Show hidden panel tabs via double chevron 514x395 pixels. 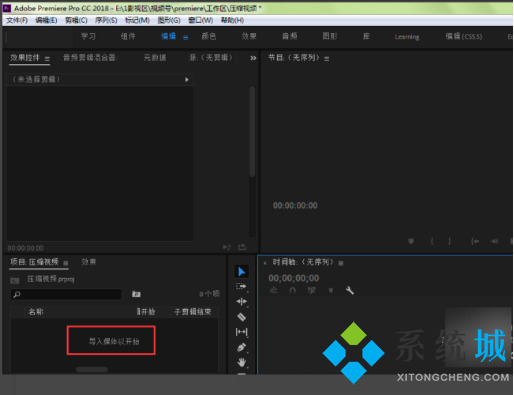(253, 58)
